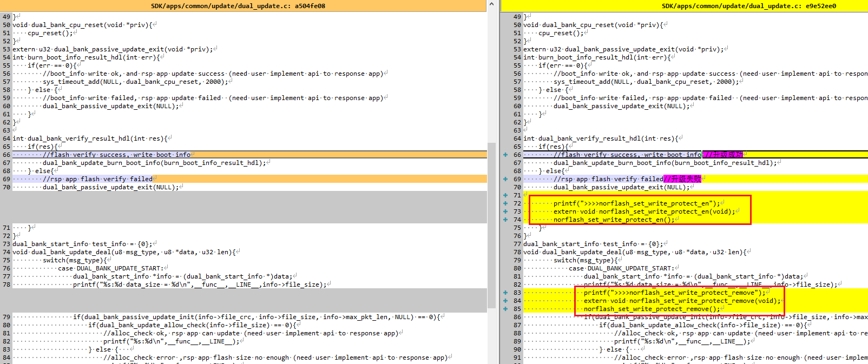
Task: Click the left pane scrollbar up arrow
Action: tap(491, 4)
